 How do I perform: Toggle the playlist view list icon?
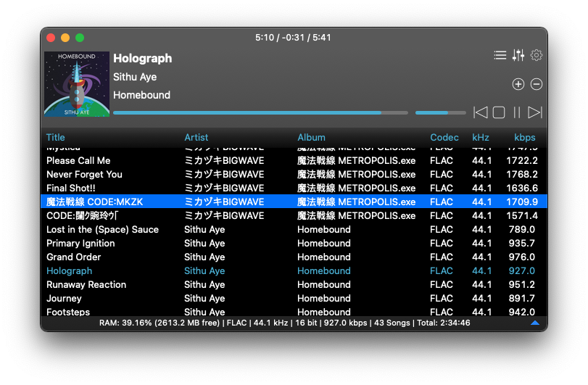pos(500,56)
